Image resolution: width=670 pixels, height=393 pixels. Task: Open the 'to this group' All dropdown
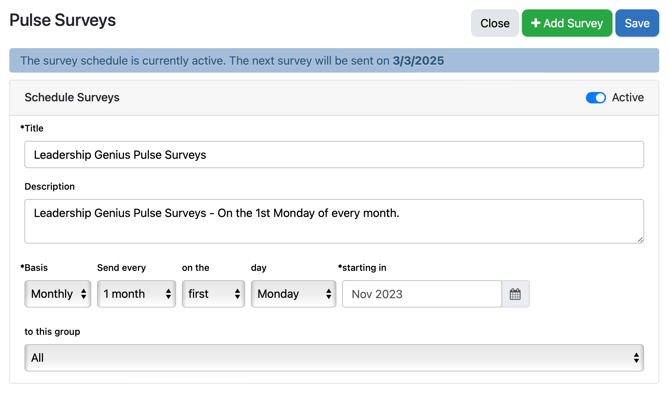coord(334,358)
